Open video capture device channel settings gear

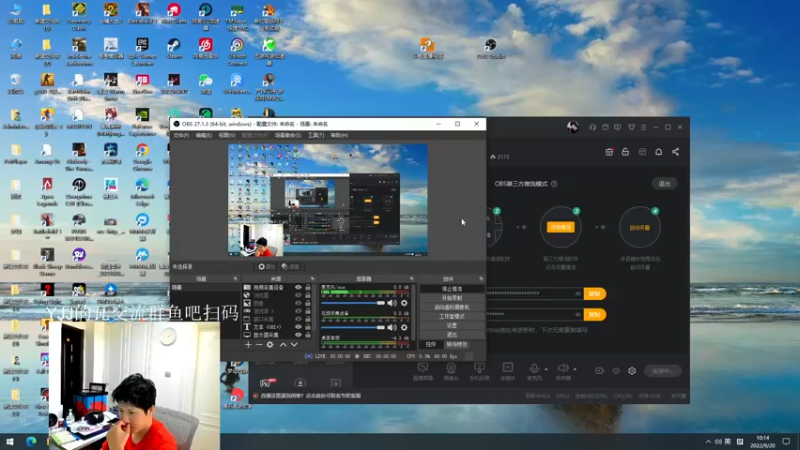pos(404,328)
